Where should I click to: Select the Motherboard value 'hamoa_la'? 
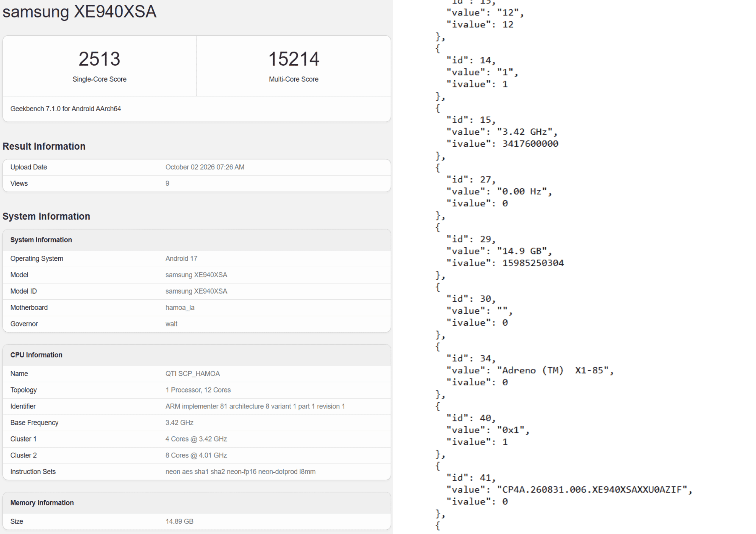tap(180, 308)
